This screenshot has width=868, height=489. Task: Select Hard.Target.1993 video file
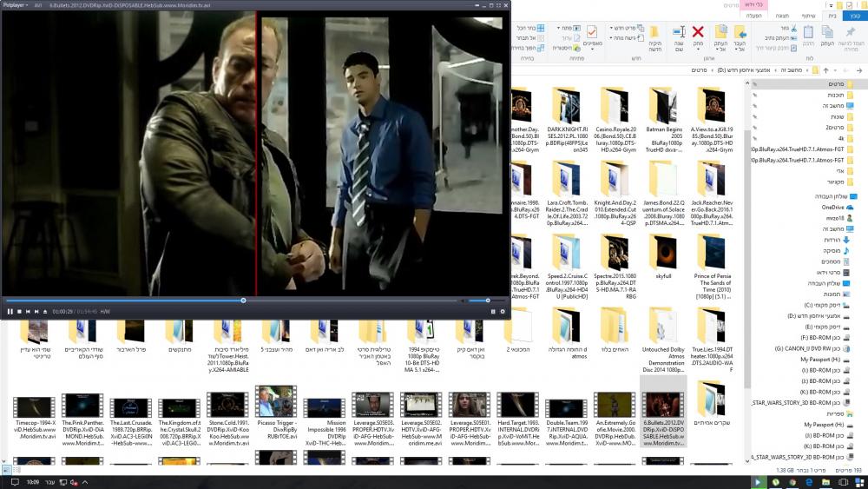(x=518, y=418)
